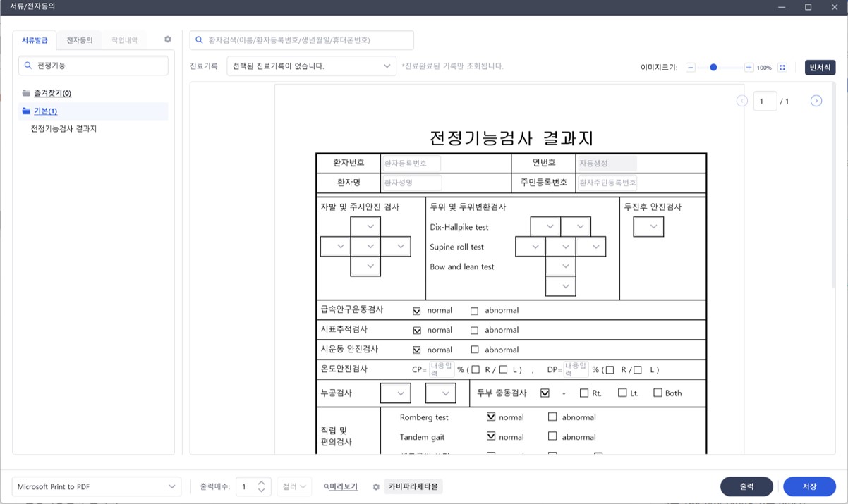
Task: Go to next page with the right arrow
Action: click(x=816, y=101)
